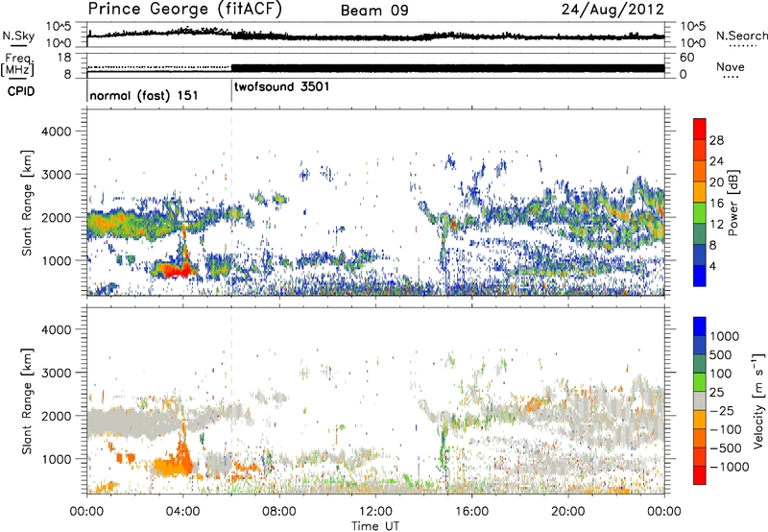Click the dotted line sample under Nave
Viewport: 768px width, 532px height.
coord(731,78)
